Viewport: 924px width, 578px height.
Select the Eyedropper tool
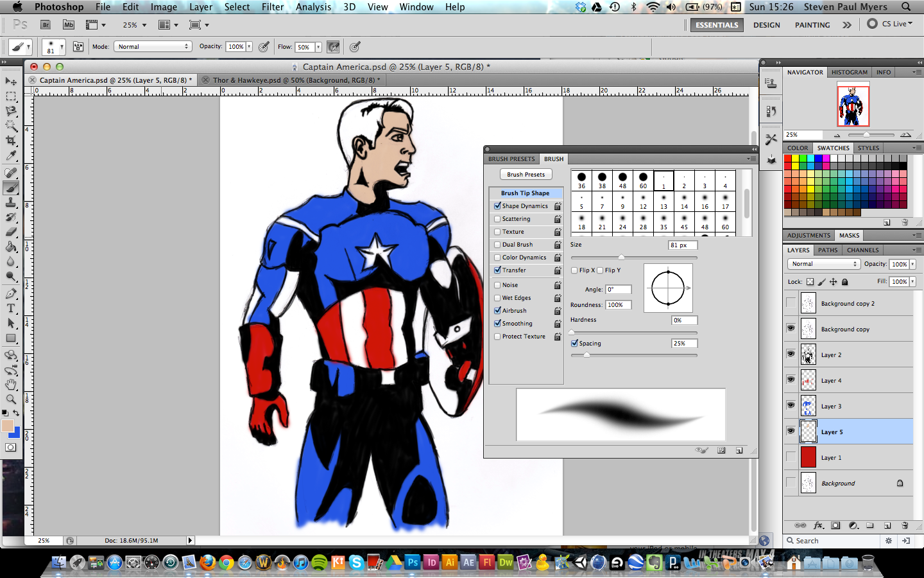[x=11, y=155]
